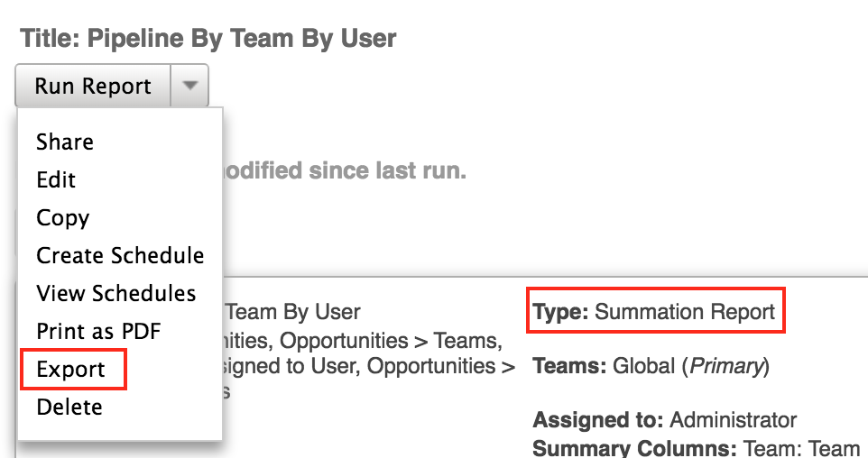868x458 pixels.
Task: Toggle the Run Report dropdown arrow
Action: click(189, 87)
